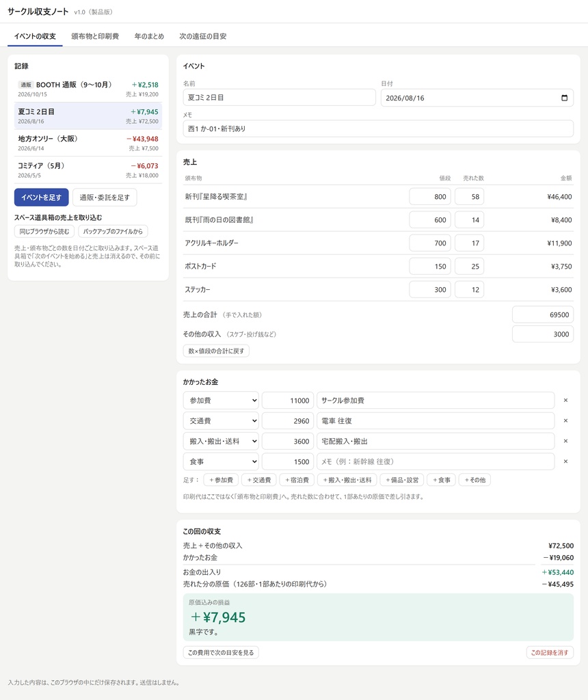The height and width of the screenshot is (700, 588).
Task: Add a ＋参加費 expense row
Action: point(221,480)
